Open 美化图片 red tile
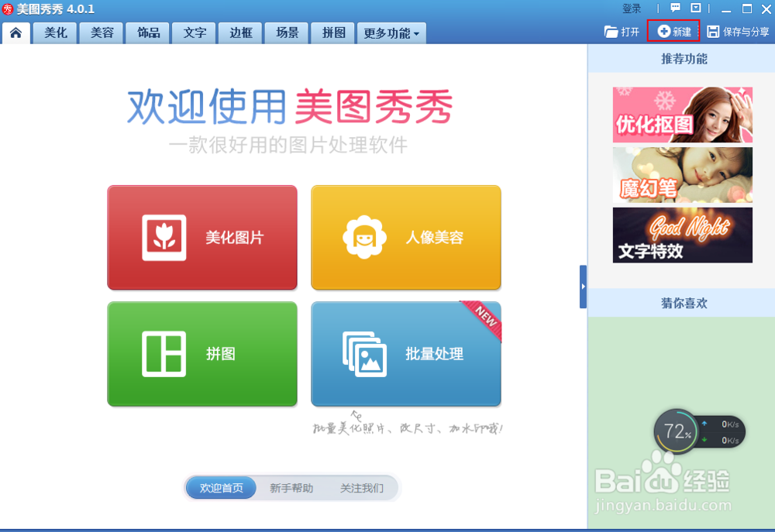 pos(202,238)
